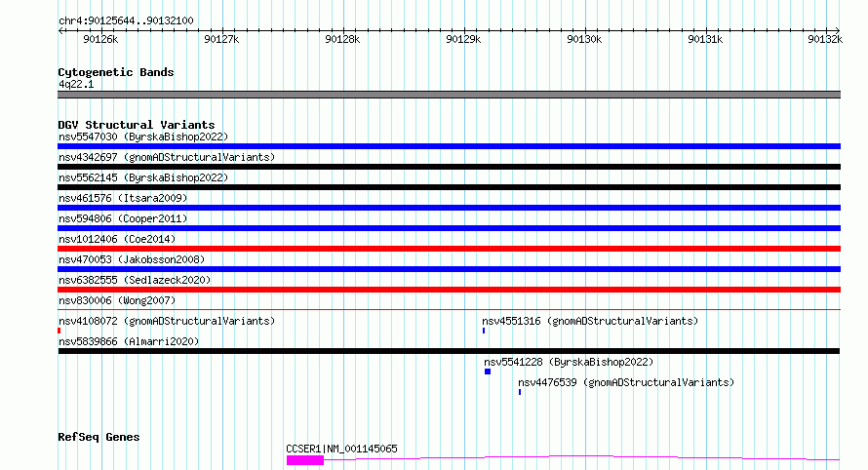Click the 90131k ruler tick label

pos(705,39)
